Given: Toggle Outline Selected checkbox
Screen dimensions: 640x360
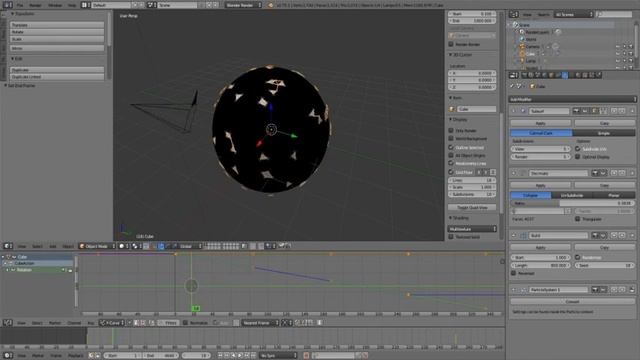Looking at the screenshot, I should click(451, 147).
